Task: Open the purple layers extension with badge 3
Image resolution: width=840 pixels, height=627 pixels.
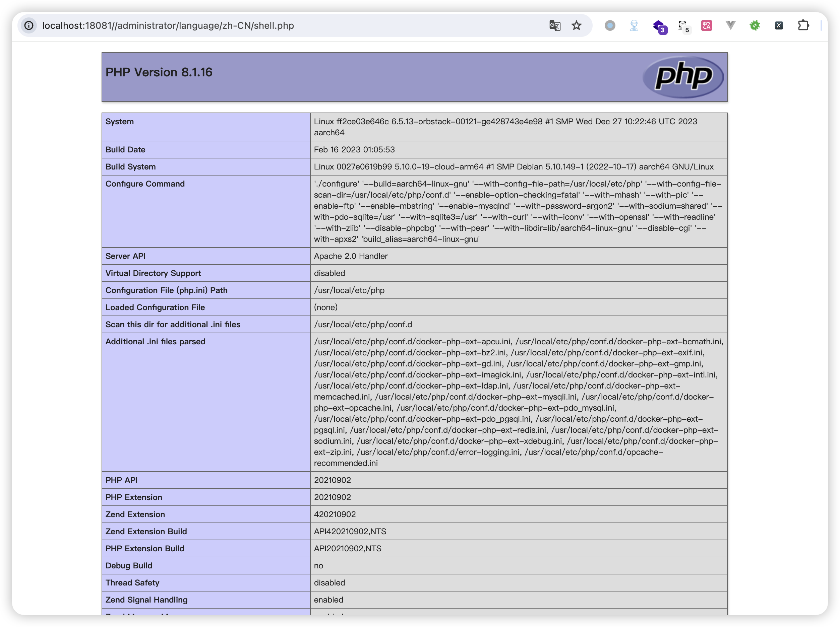Action: point(659,26)
